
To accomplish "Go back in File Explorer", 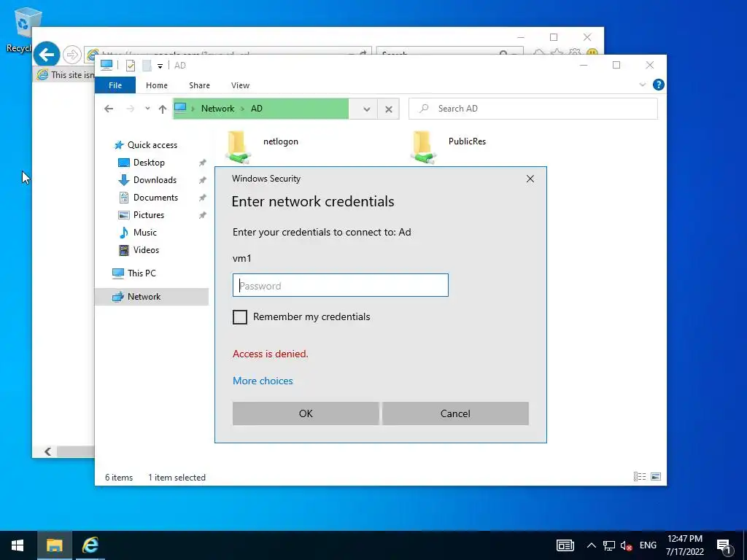I will 109,109.
